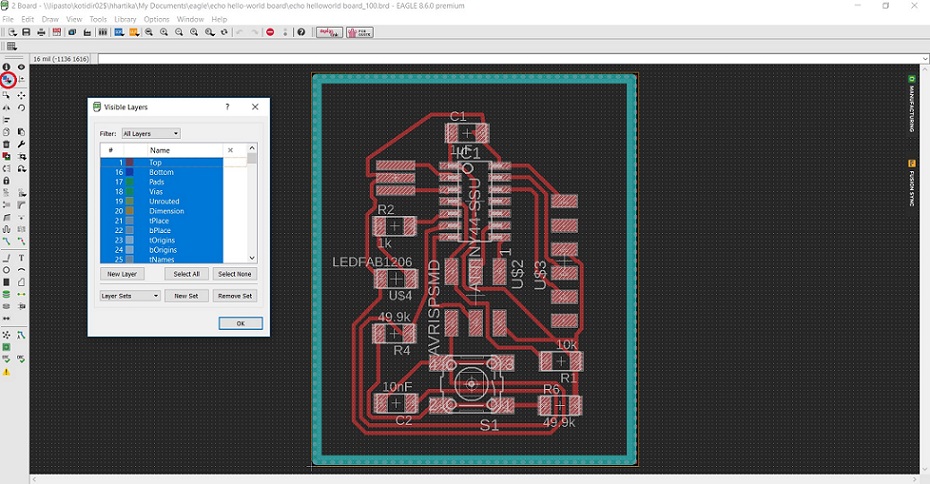Click the Save floppy disk icon
The width and height of the screenshot is (930, 484).
point(26,32)
